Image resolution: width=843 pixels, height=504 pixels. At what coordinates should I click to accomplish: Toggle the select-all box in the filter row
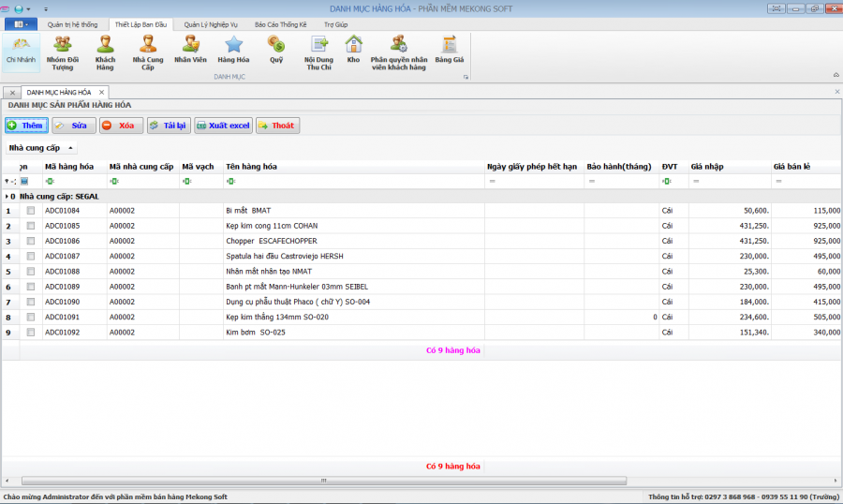click(x=24, y=181)
